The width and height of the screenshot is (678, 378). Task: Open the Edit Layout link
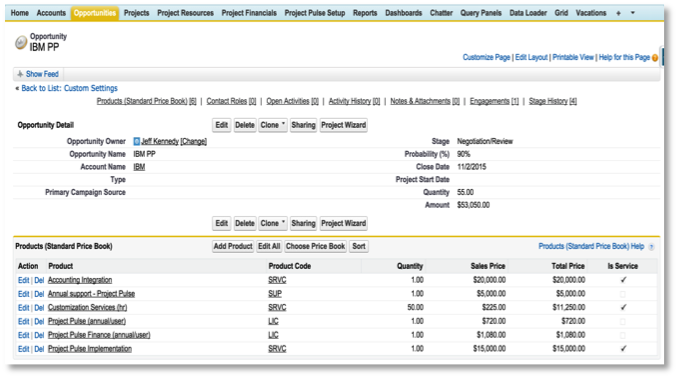point(531,58)
